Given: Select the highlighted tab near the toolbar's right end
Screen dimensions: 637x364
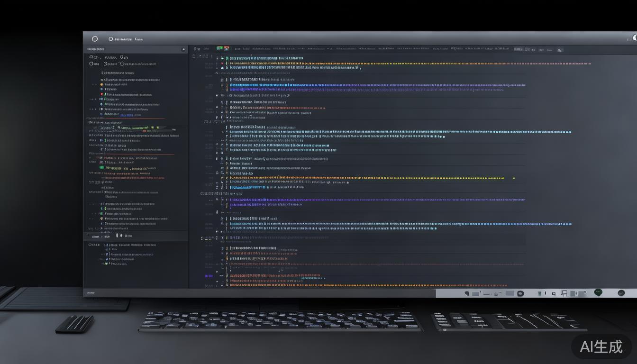Looking at the screenshot, I should click(x=519, y=49).
